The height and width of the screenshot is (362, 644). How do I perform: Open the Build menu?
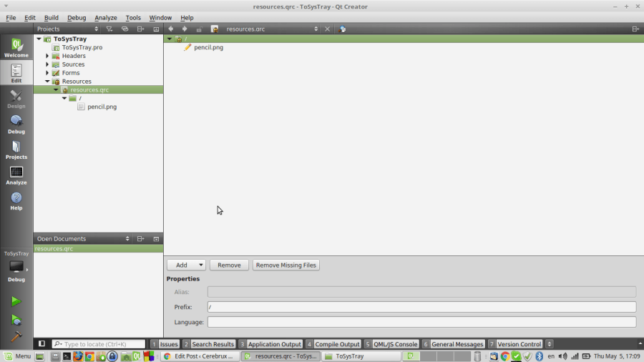coord(52,18)
